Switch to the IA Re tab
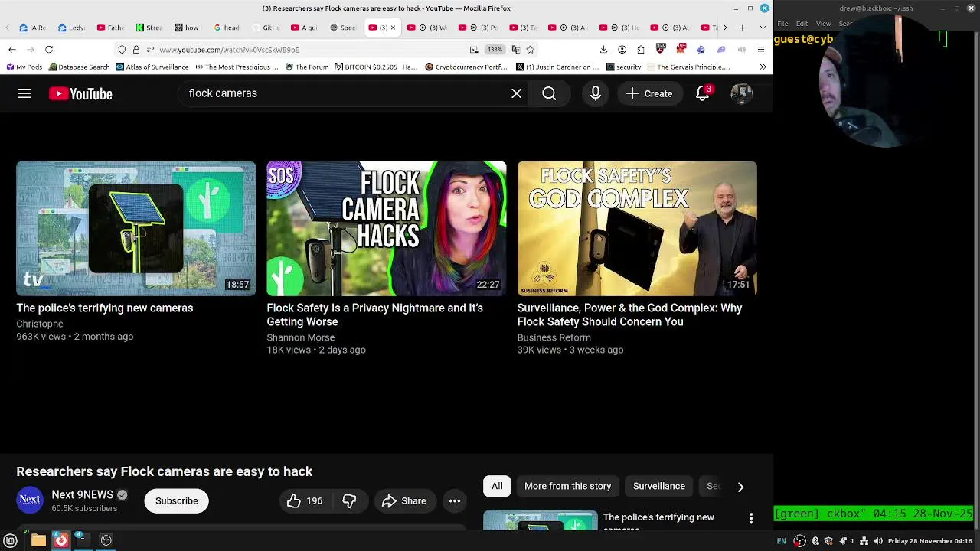The width and height of the screenshot is (980, 551). [32, 28]
